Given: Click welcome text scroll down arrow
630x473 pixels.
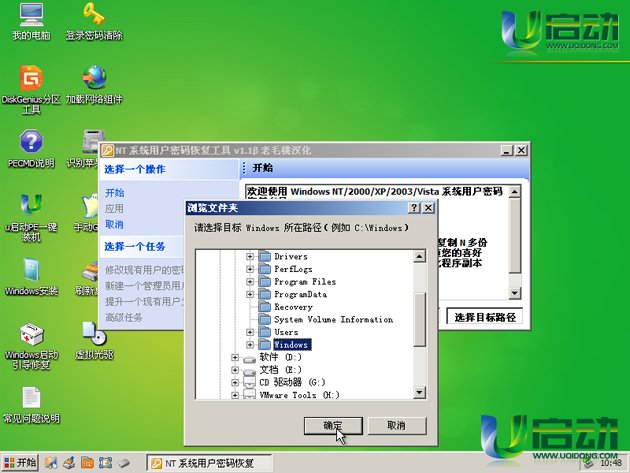Looking at the screenshot, I should (x=515, y=293).
